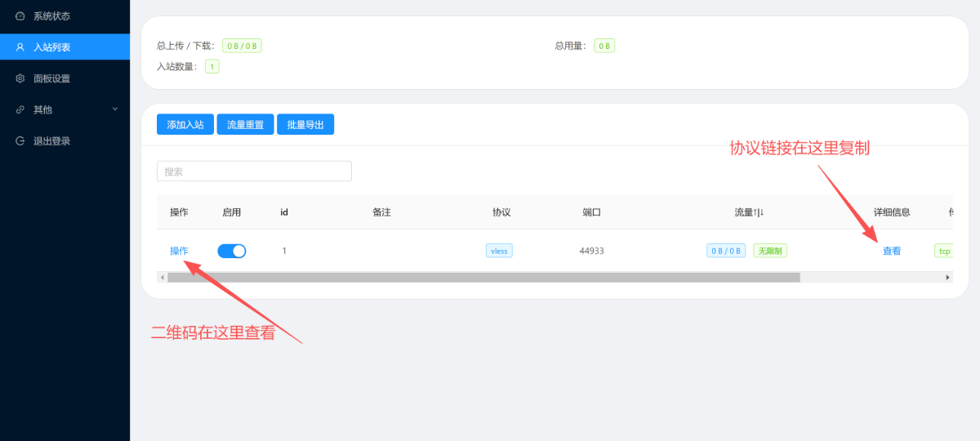Image resolution: width=980 pixels, height=441 pixels.
Task: Focus the 搜索 input field
Action: click(x=254, y=171)
